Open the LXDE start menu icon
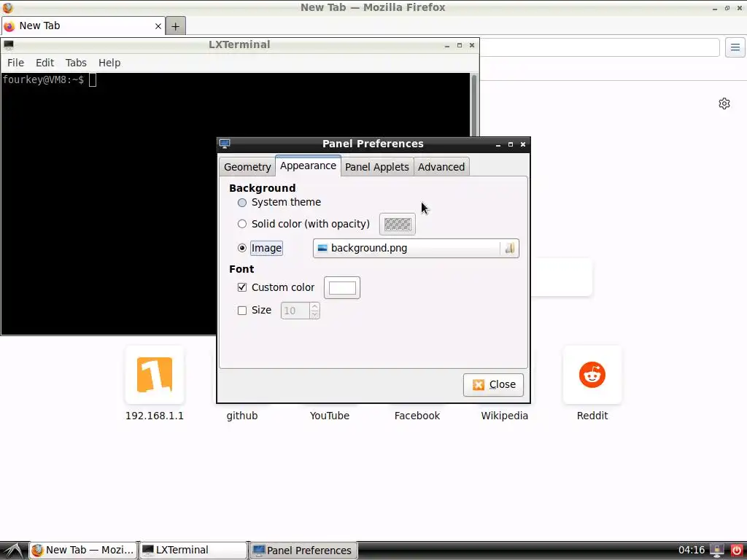The width and height of the screenshot is (747, 560). pos(13,551)
